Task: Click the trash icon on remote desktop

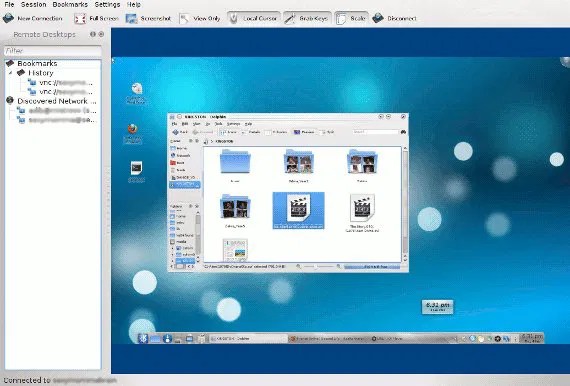Action: pos(137,93)
